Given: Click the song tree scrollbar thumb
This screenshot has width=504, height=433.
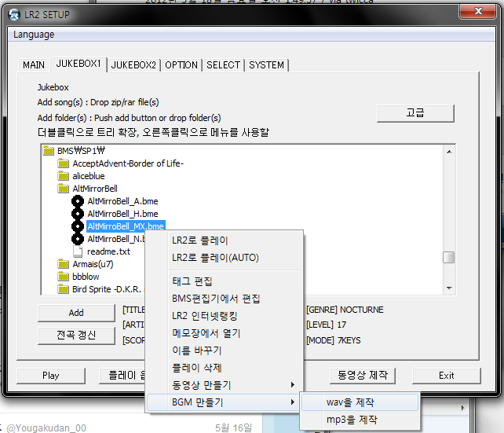Looking at the screenshot, I should click(x=449, y=257).
